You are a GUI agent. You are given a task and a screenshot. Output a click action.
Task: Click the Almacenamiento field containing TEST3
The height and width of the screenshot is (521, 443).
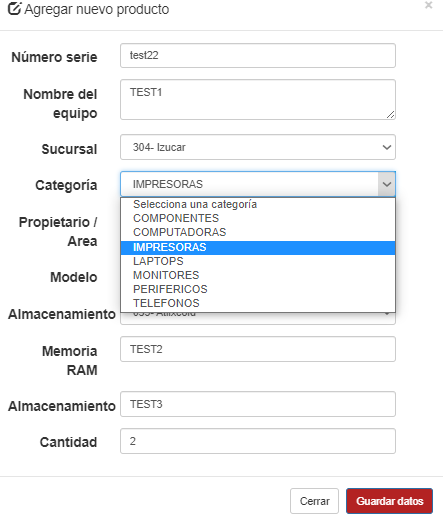point(258,404)
